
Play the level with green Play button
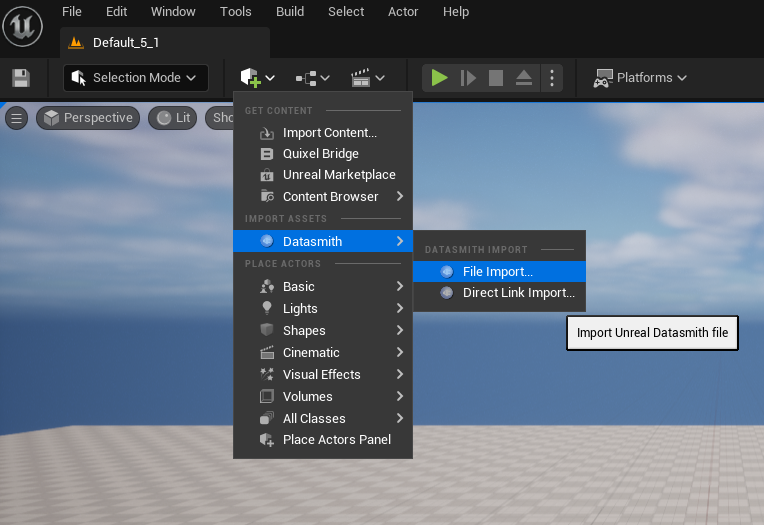point(439,78)
